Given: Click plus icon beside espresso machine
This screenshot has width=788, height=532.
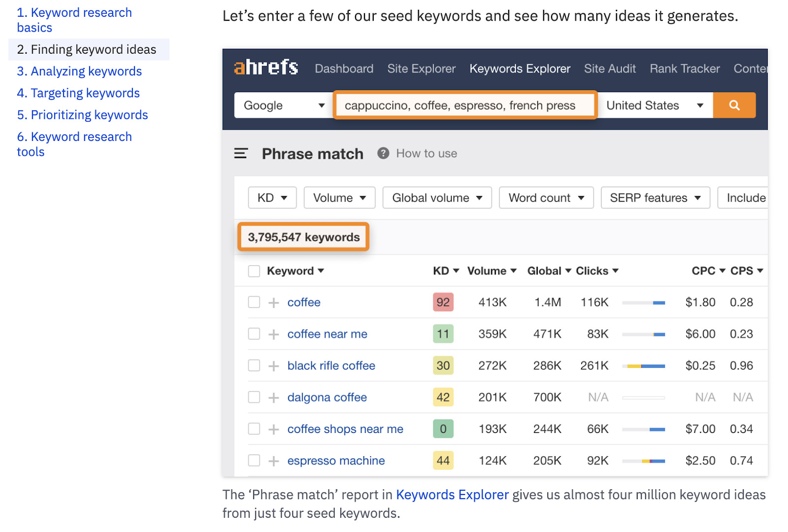Looking at the screenshot, I should coord(274,461).
